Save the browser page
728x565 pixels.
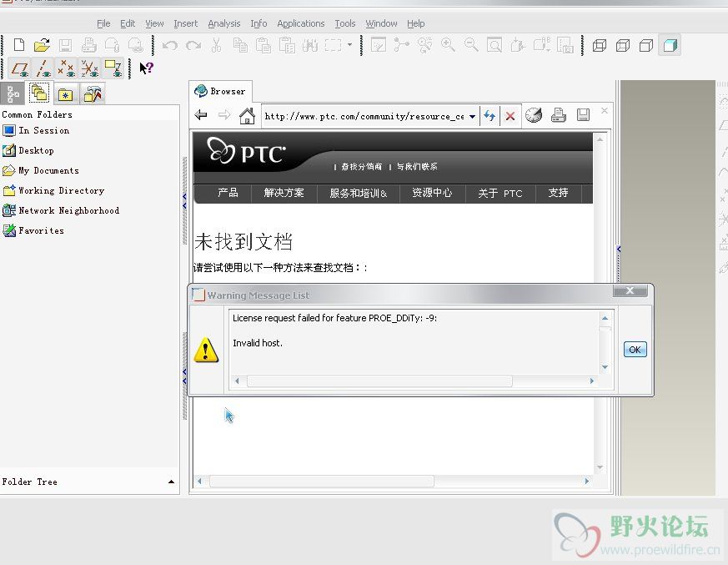pos(583,115)
